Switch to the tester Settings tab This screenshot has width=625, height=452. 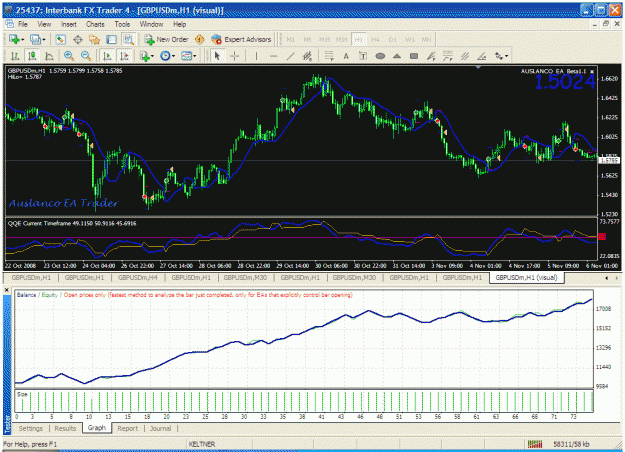click(30, 428)
